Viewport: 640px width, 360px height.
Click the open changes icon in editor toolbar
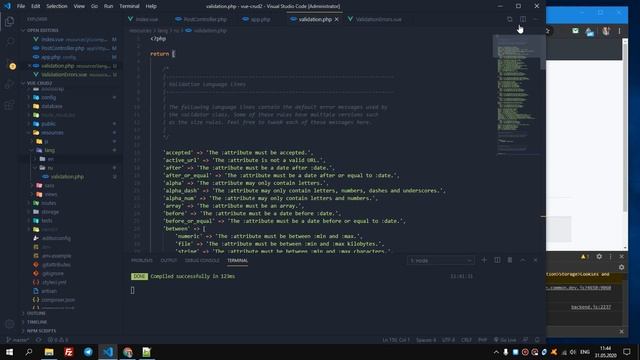[x=510, y=19]
